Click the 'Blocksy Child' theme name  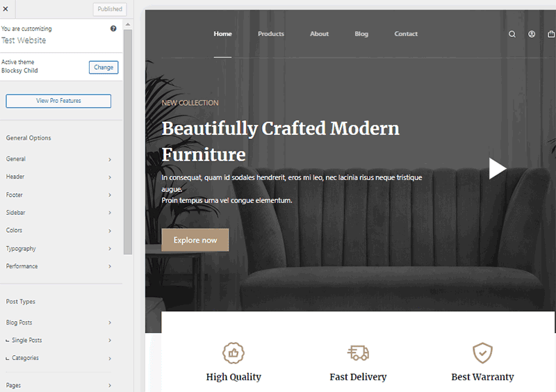pyautogui.click(x=19, y=71)
